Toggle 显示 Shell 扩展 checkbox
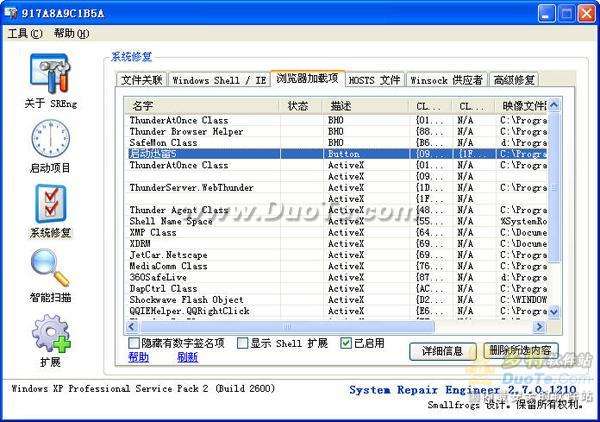600x422 pixels. 242,343
